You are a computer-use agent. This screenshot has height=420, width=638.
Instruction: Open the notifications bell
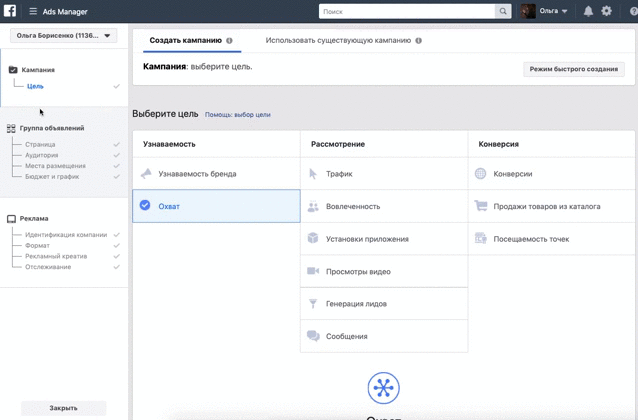pos(588,11)
